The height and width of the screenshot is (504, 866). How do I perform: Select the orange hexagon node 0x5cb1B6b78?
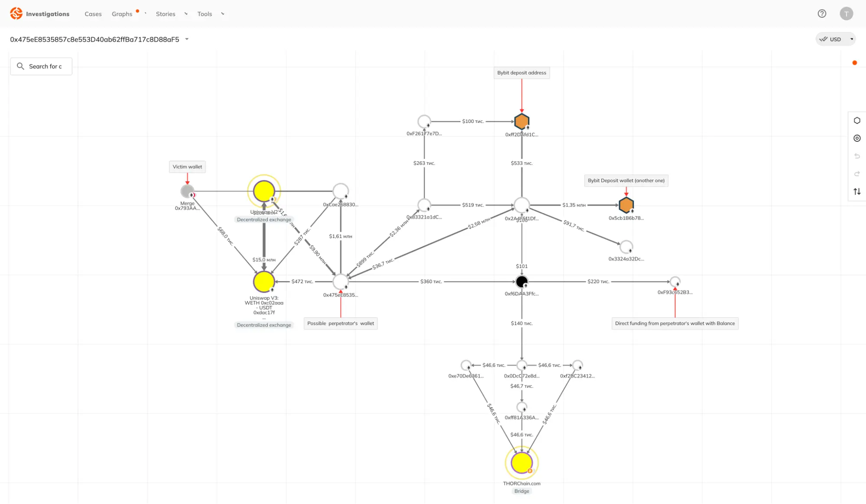[626, 205]
